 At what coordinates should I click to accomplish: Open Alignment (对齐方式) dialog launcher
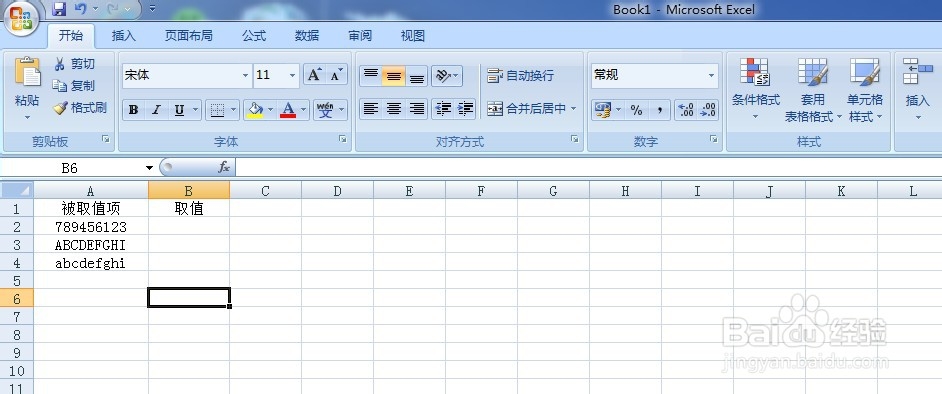coord(574,139)
